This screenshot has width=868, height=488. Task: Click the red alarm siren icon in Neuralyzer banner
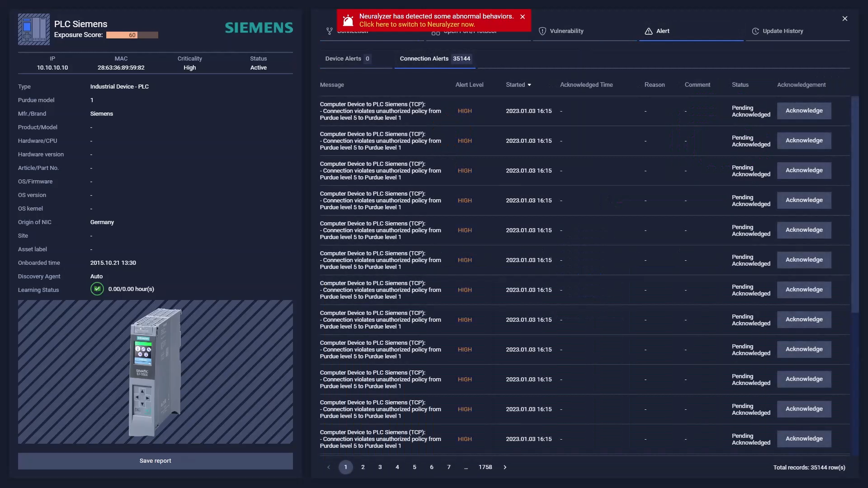348,21
